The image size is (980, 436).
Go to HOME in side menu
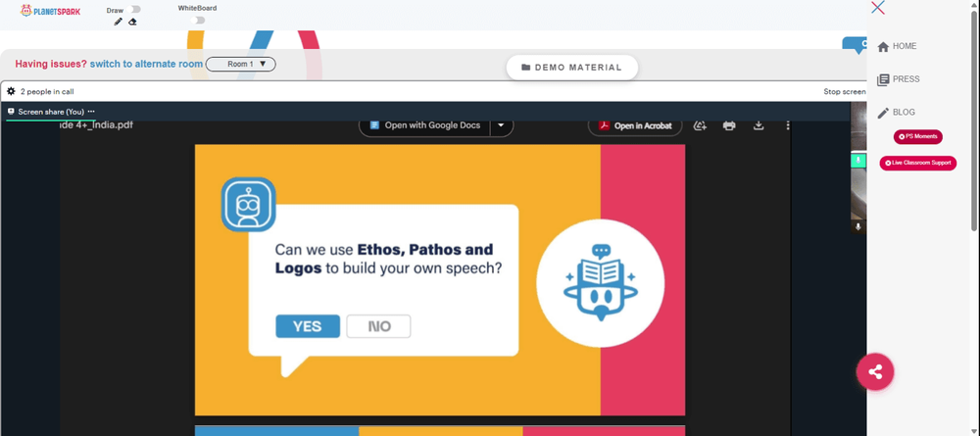coord(897,46)
